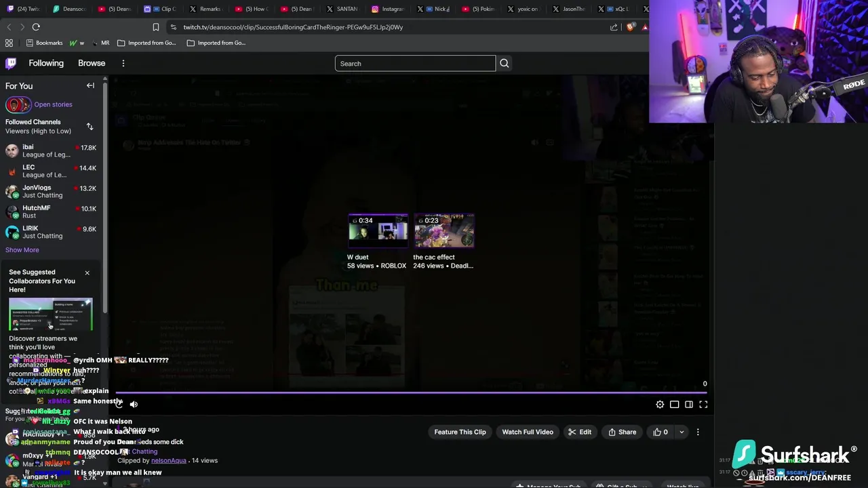The height and width of the screenshot is (488, 868).
Task: Go to Following tab
Action: (x=46, y=63)
